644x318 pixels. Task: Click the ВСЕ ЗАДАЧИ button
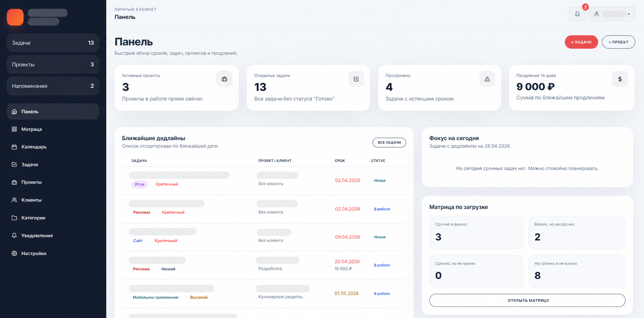pos(389,143)
